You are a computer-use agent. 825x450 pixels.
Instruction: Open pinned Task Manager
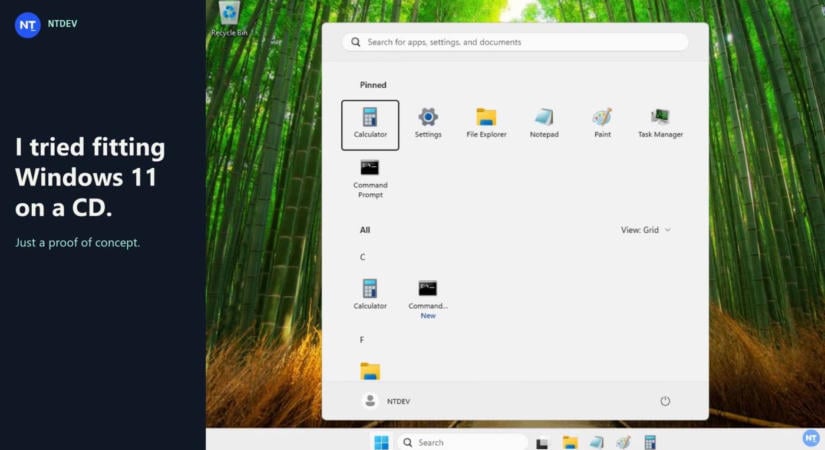coord(660,123)
